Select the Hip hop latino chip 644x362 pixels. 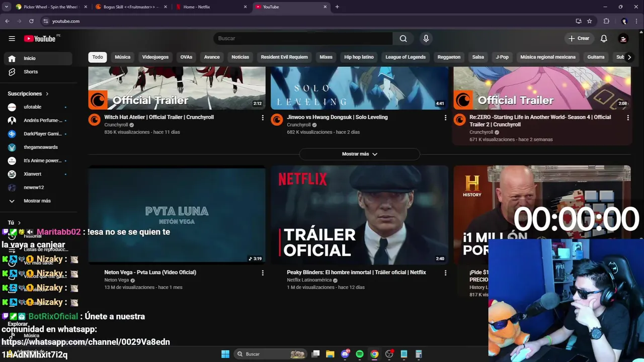(x=359, y=57)
